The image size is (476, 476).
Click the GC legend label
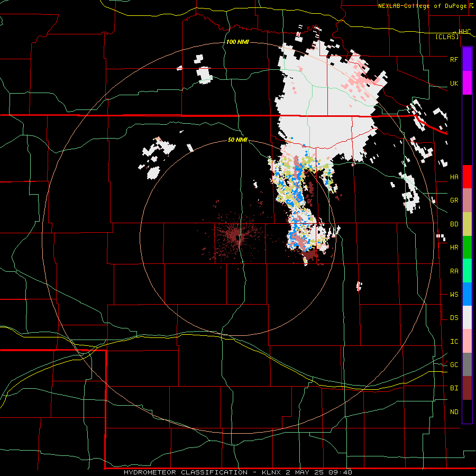click(454, 365)
